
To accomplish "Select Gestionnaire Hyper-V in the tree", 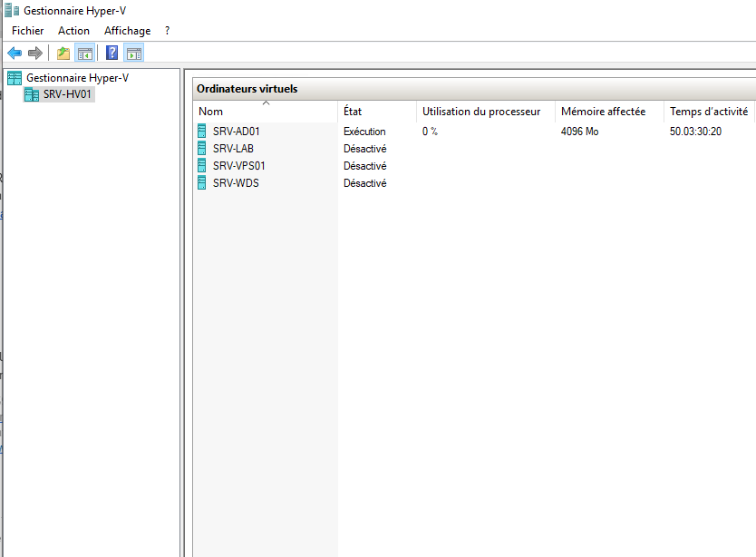I will coord(78,78).
